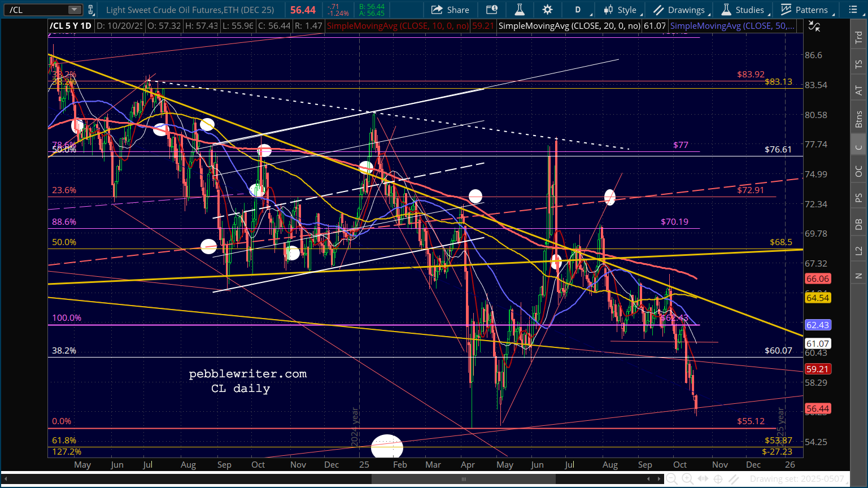Click the $70.19 level label

click(x=675, y=222)
